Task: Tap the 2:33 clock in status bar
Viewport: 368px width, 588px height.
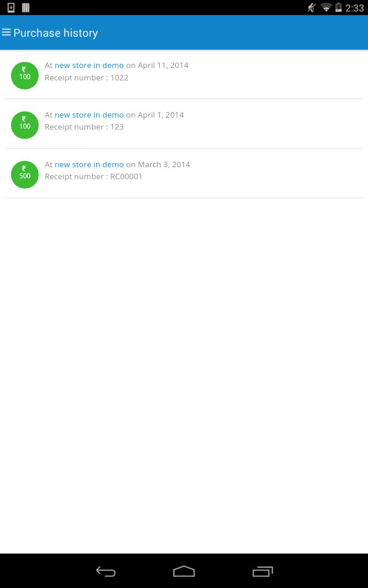Action: [x=355, y=8]
